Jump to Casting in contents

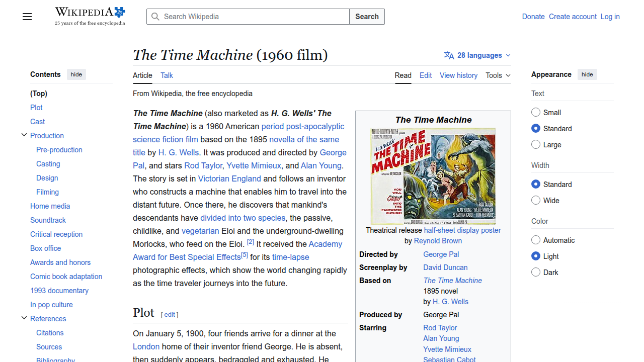point(48,164)
